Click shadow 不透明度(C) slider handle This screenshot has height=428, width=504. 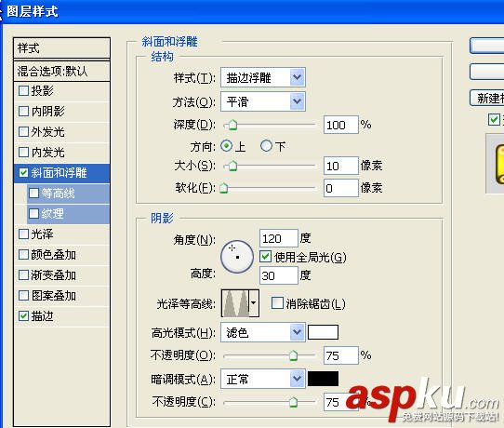point(293,402)
